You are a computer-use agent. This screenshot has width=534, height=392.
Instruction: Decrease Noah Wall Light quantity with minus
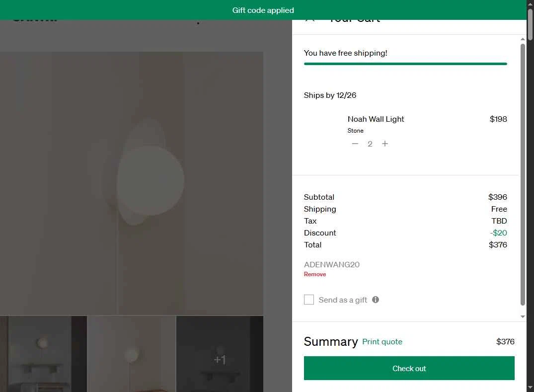point(355,144)
